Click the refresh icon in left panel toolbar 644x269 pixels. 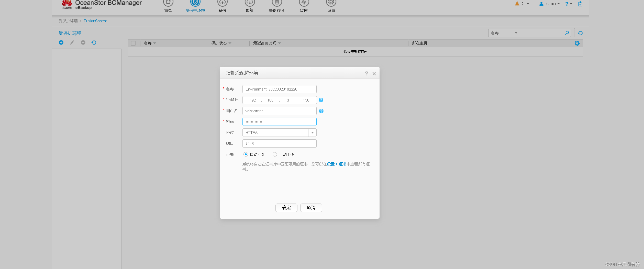click(94, 42)
